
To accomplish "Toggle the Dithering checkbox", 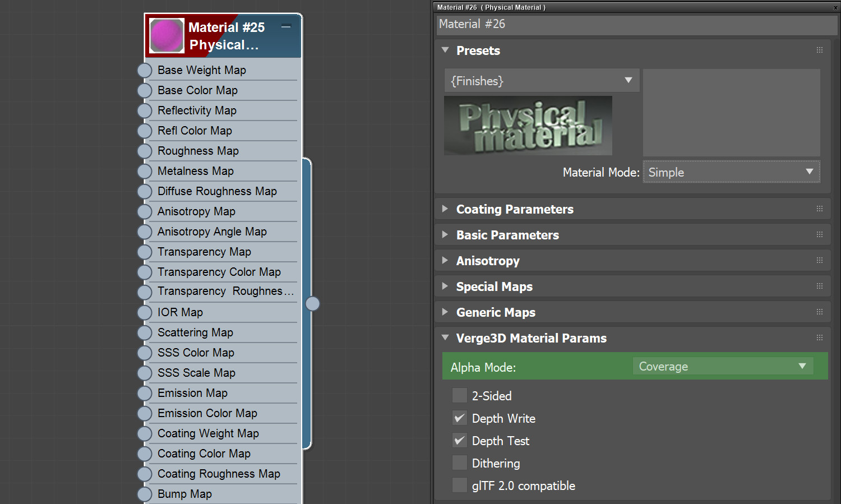I will [x=460, y=463].
